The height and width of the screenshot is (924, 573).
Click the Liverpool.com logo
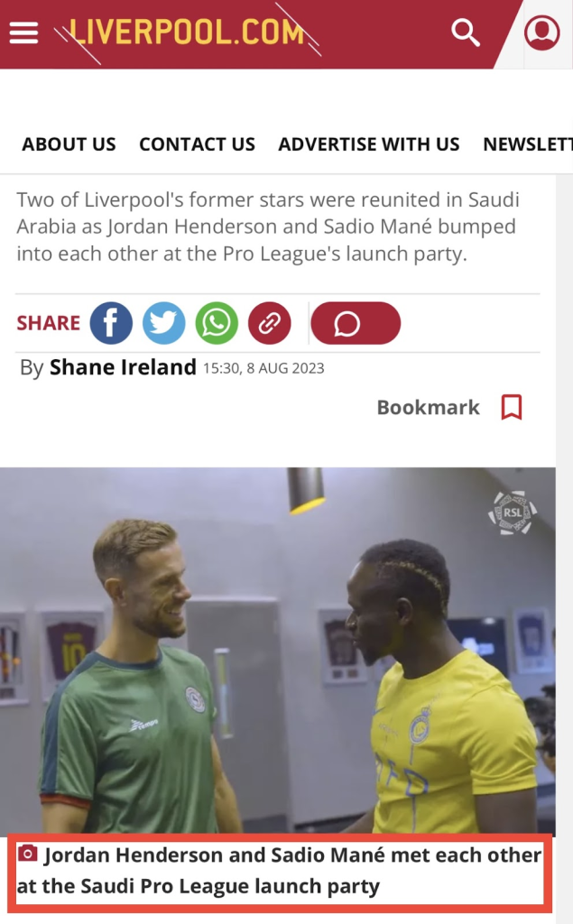tap(188, 32)
